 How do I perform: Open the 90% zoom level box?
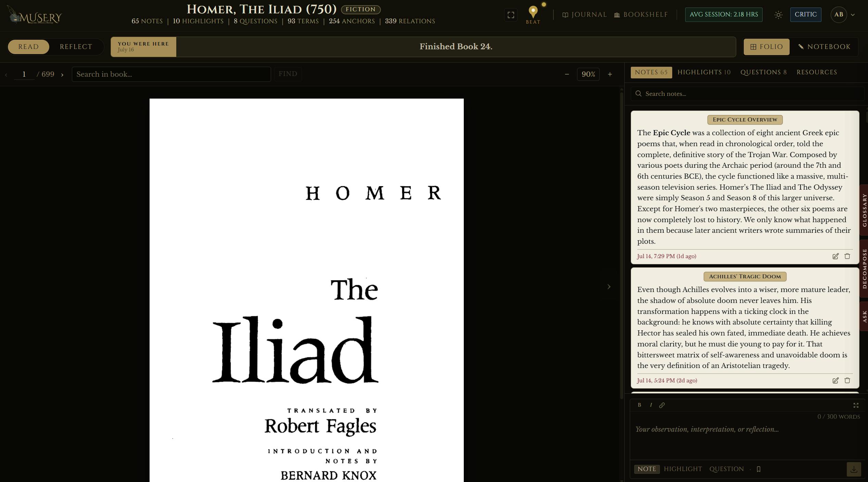point(588,74)
